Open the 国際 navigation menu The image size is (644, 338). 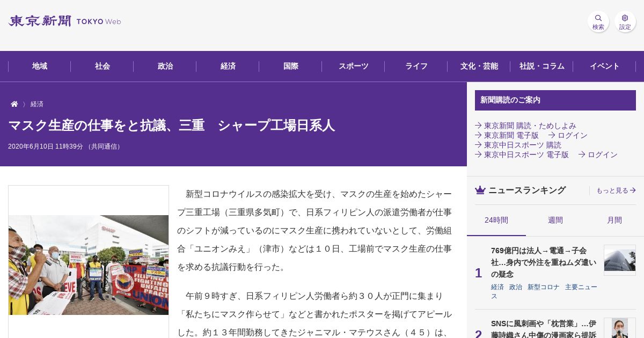coord(291,66)
